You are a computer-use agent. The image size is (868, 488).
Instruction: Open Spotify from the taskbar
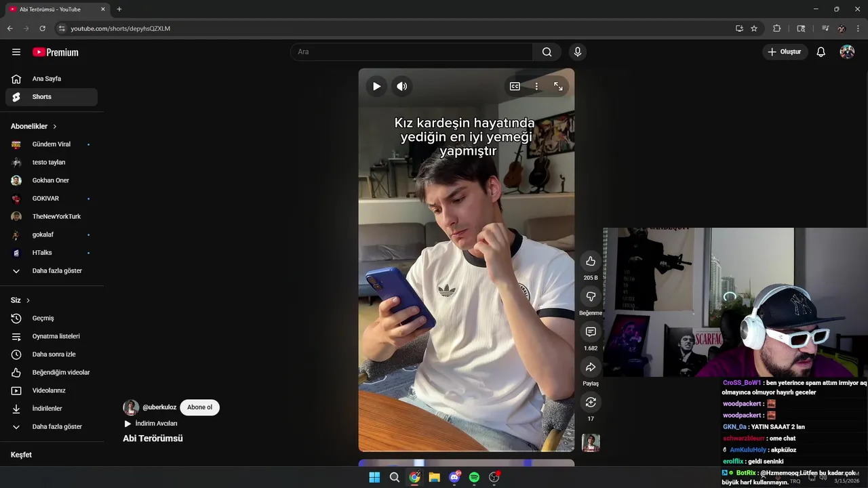click(x=474, y=477)
